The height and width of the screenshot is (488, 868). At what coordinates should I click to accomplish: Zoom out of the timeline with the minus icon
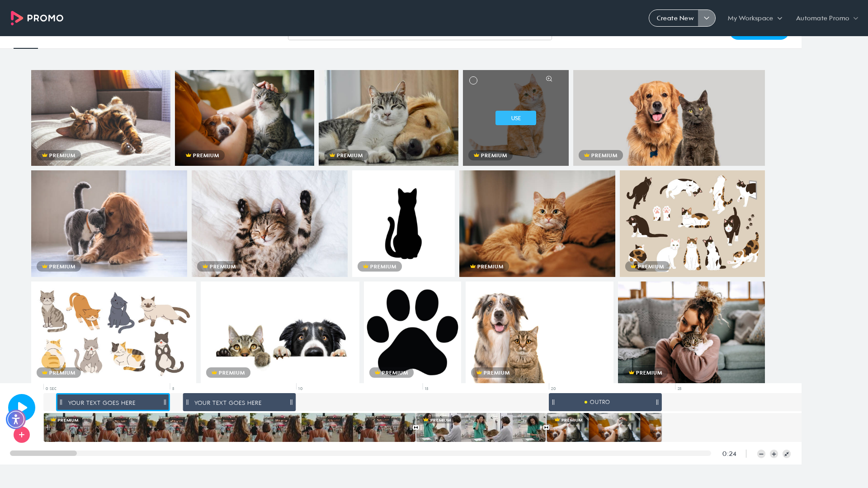click(x=761, y=454)
